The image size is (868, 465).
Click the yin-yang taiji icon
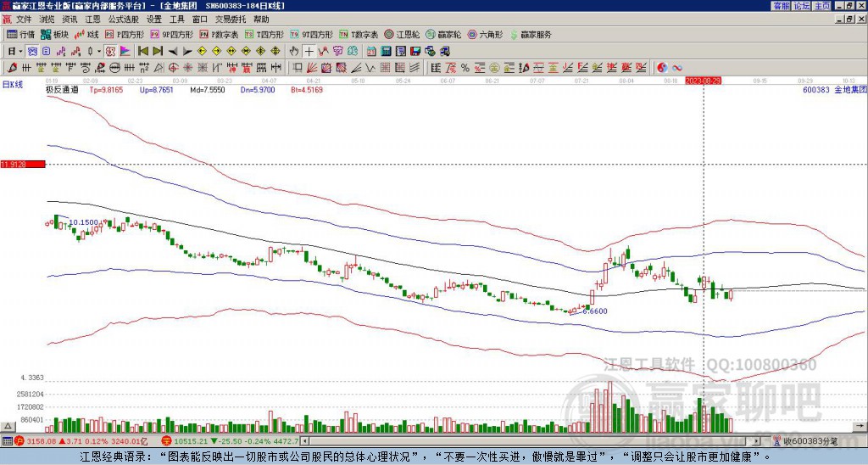(662, 67)
